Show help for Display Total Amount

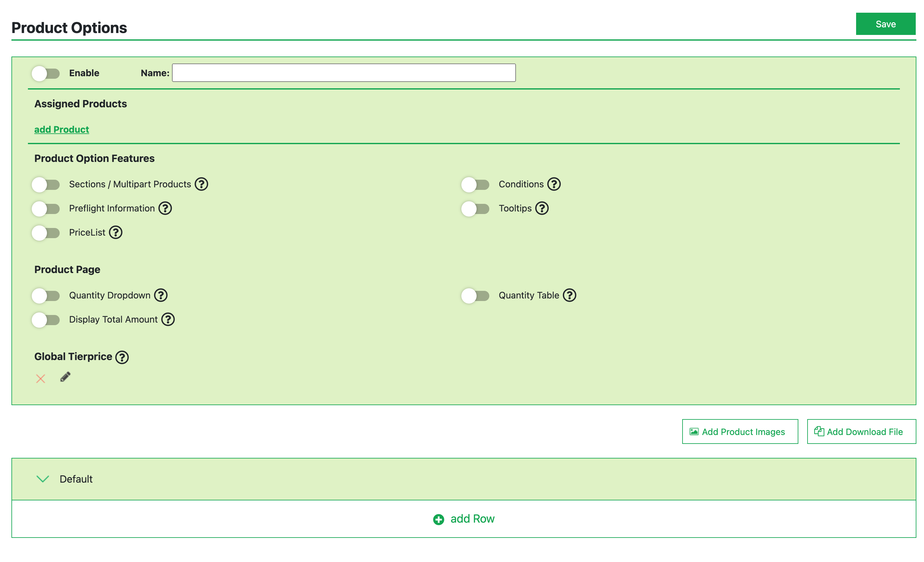click(168, 320)
